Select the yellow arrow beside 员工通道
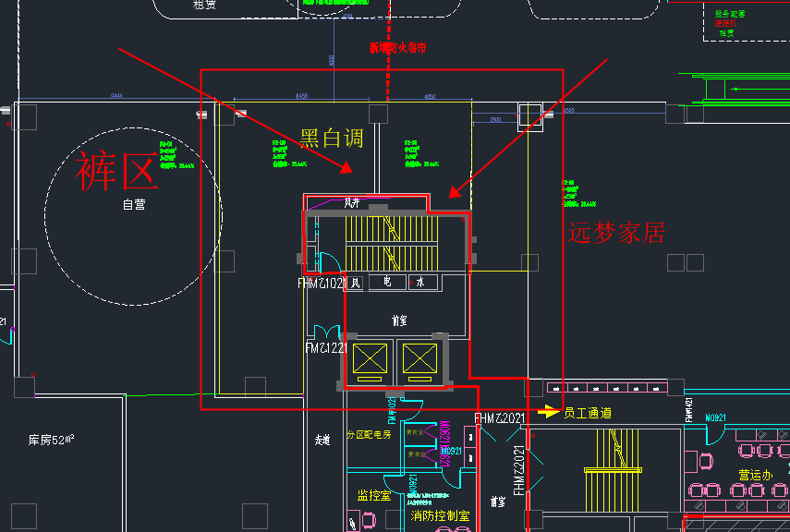 click(x=550, y=412)
